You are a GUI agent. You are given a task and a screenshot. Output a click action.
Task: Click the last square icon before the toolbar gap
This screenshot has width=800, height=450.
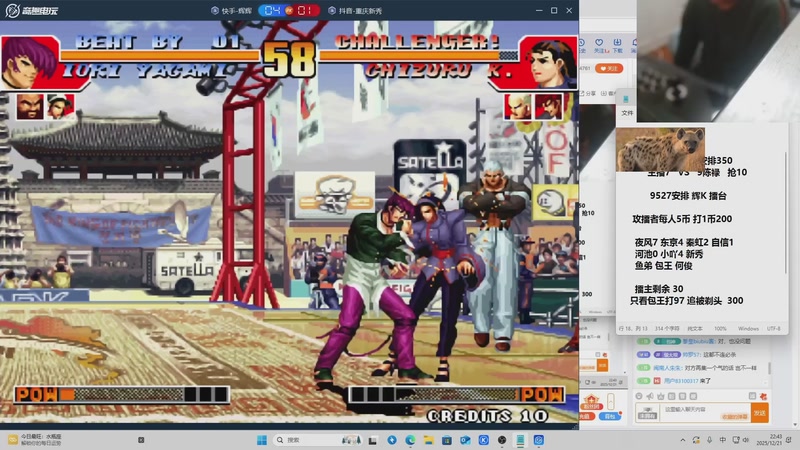(693, 396)
